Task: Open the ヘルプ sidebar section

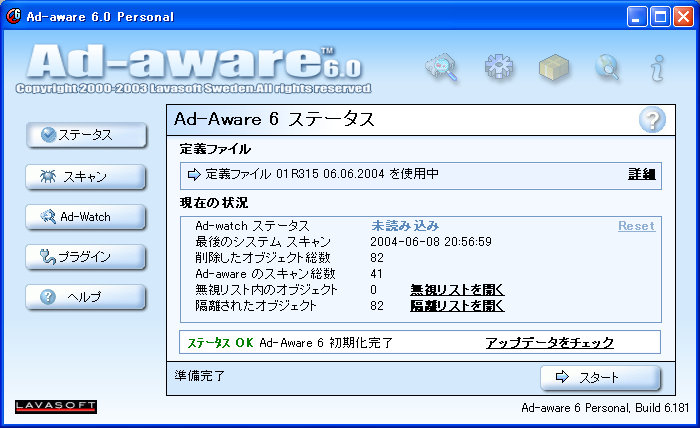Action: [x=86, y=297]
